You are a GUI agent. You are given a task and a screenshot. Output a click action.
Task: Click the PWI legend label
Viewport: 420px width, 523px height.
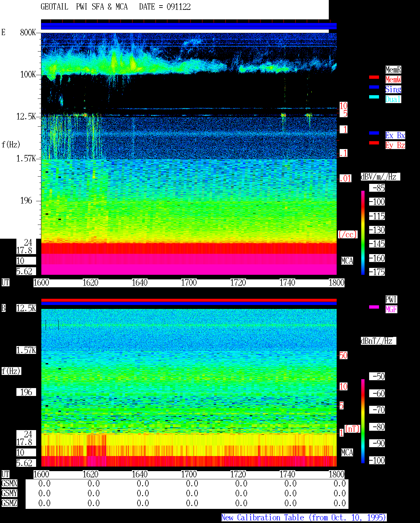click(391, 299)
